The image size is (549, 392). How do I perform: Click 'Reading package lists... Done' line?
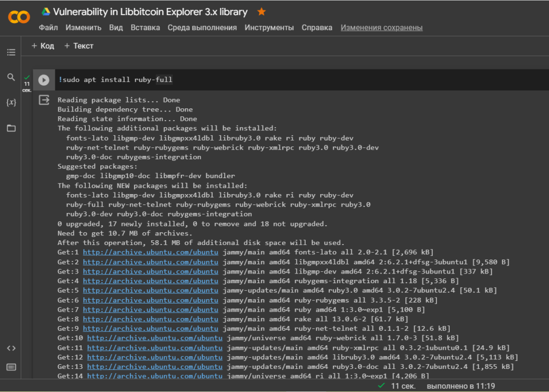[118, 100]
